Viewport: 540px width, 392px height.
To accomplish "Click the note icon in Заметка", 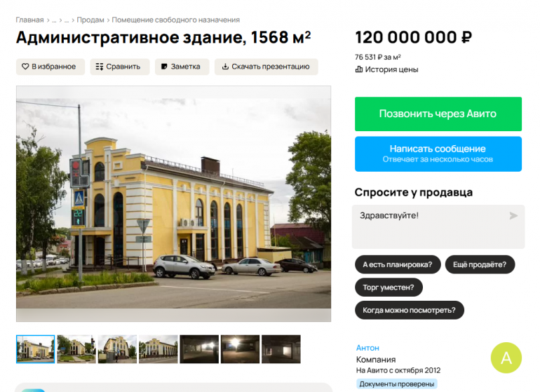I will (x=164, y=67).
